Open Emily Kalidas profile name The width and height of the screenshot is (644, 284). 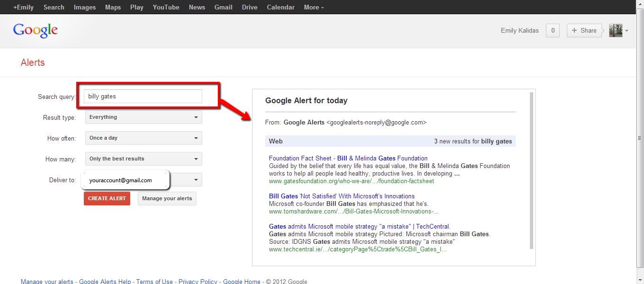[519, 30]
